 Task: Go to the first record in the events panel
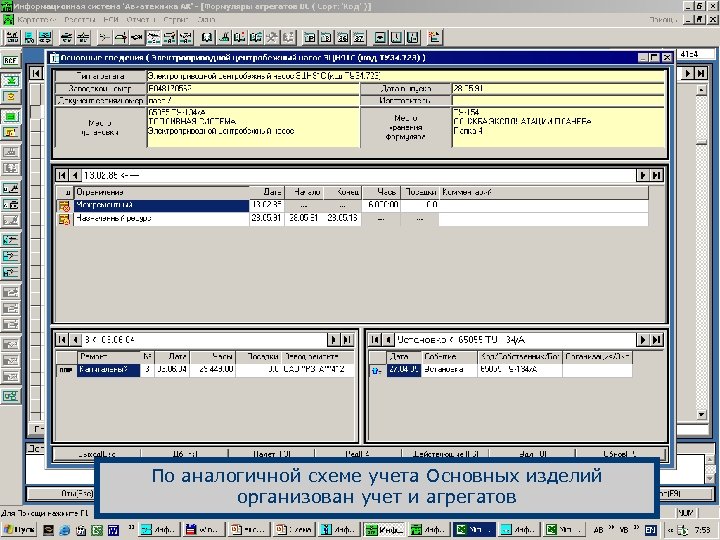pos(375,340)
